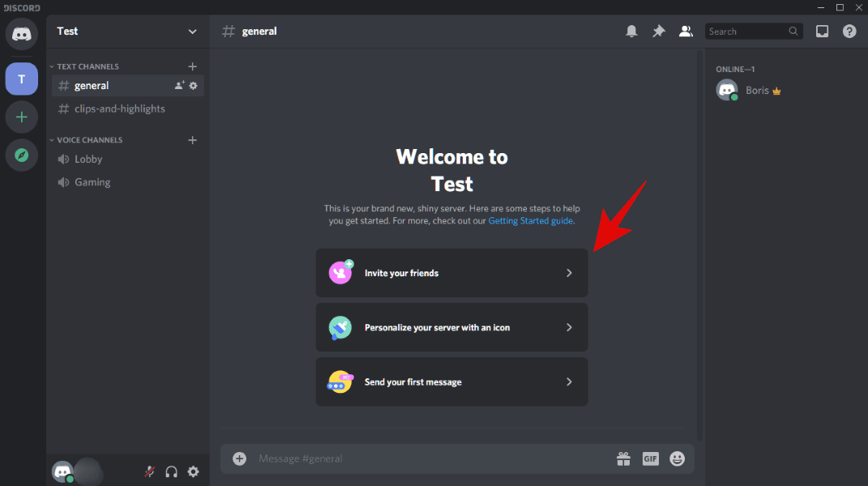Click Invite your friends card
This screenshot has width=868, height=486.
tap(451, 273)
